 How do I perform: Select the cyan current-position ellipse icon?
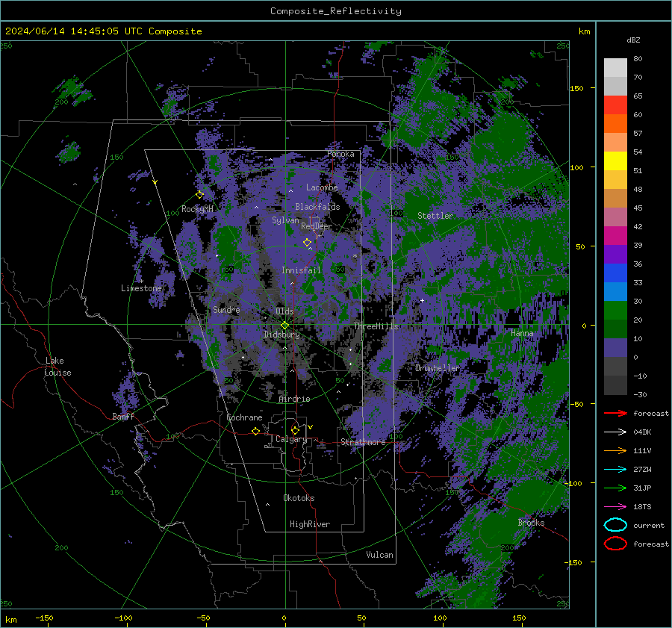click(615, 525)
